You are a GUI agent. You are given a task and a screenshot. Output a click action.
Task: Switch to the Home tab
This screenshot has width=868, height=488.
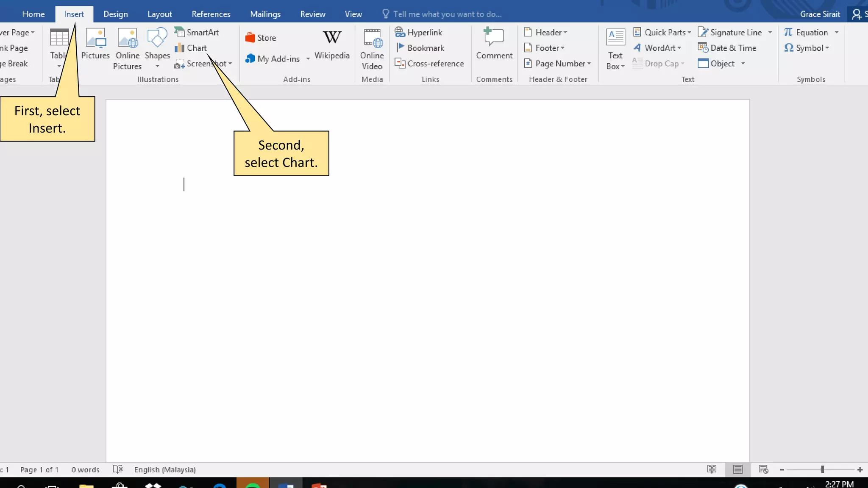click(x=33, y=14)
